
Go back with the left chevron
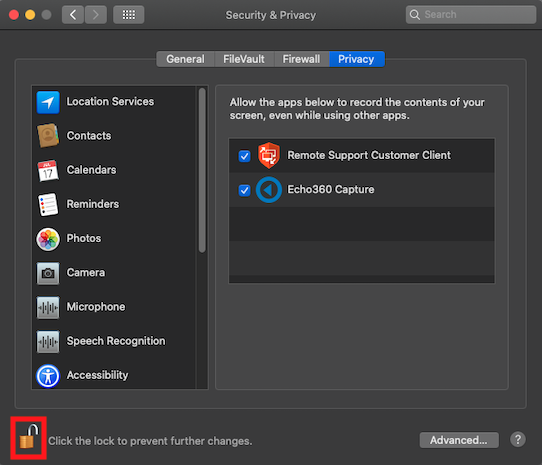[73, 15]
